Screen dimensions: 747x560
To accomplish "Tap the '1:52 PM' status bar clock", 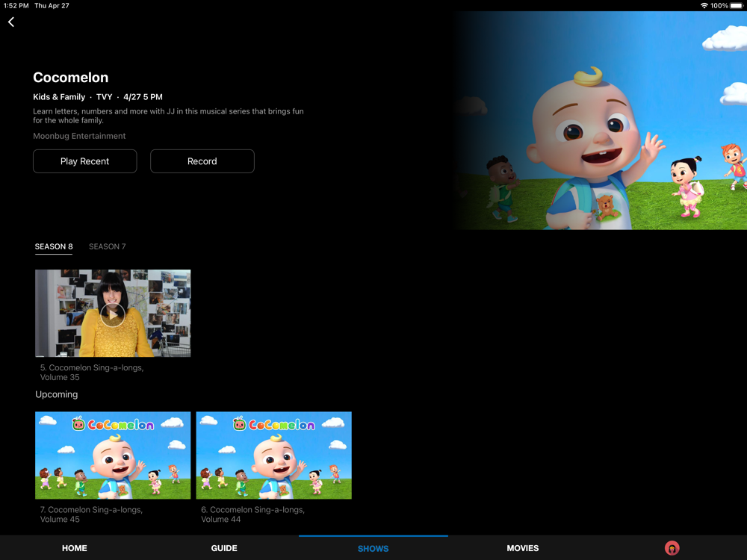I will click(16, 6).
